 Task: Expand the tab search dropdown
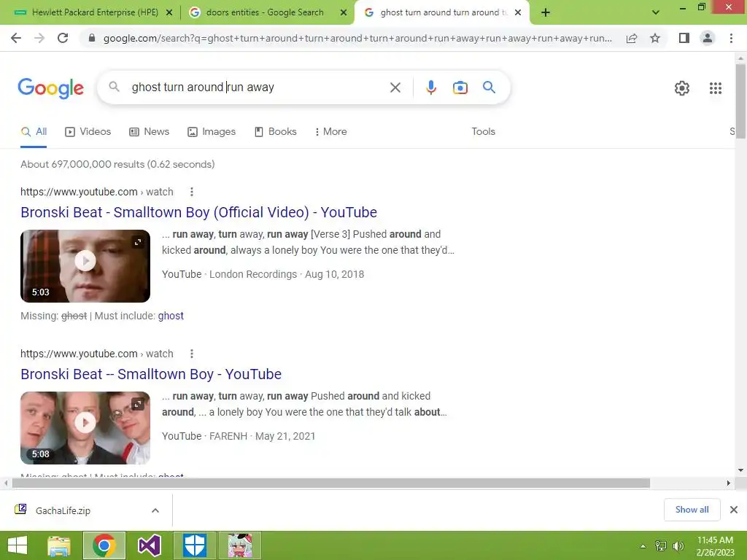pyautogui.click(x=656, y=12)
